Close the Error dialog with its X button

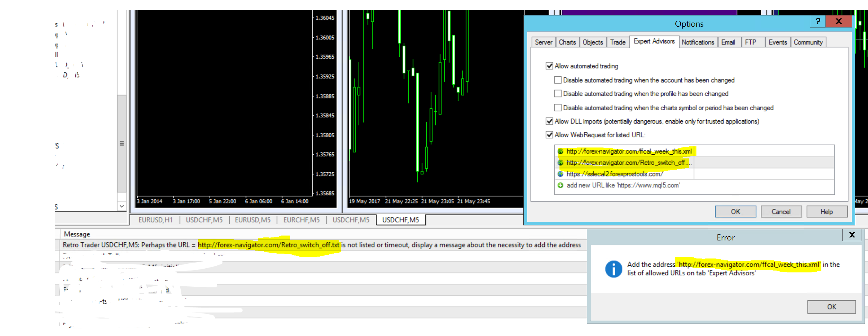(852, 235)
